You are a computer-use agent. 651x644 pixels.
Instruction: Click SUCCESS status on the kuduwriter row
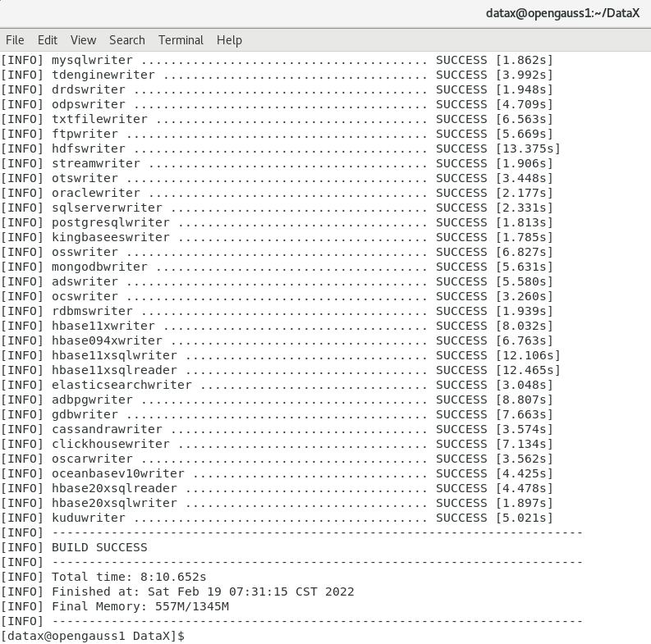[461, 518]
